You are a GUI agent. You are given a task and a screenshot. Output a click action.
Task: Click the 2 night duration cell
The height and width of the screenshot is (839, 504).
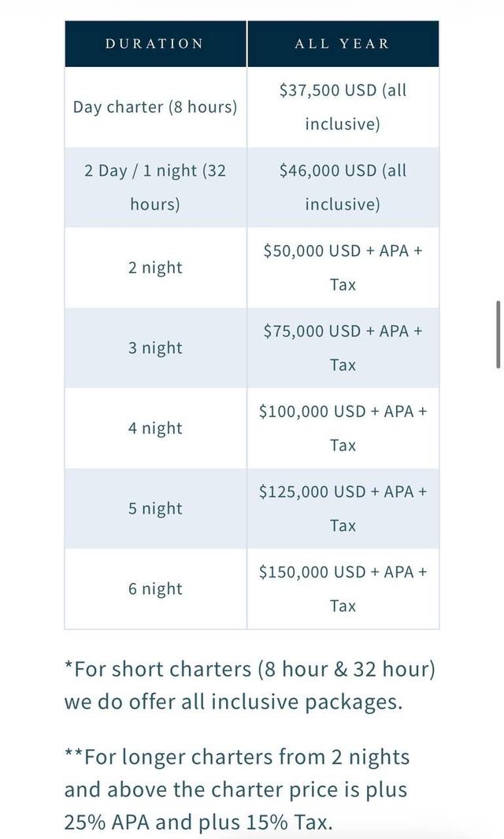pyautogui.click(x=155, y=268)
